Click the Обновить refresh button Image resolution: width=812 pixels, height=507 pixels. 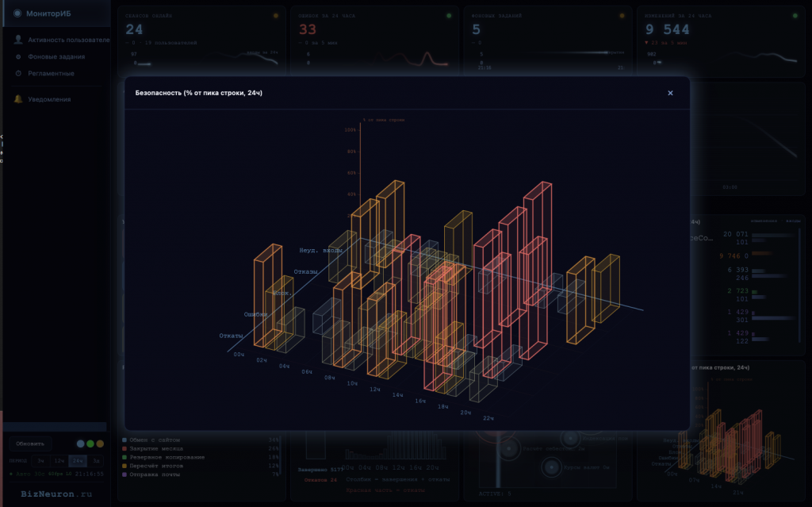[x=30, y=444]
